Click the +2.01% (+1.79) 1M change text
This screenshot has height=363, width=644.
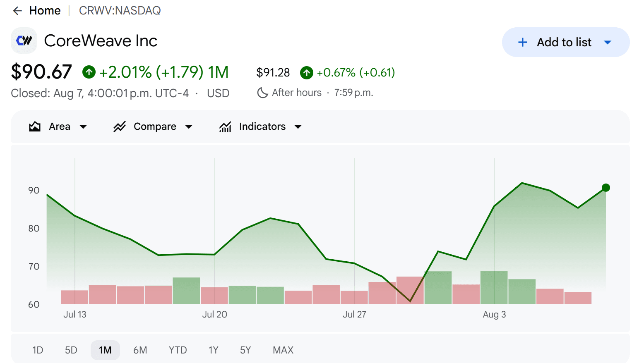click(164, 72)
